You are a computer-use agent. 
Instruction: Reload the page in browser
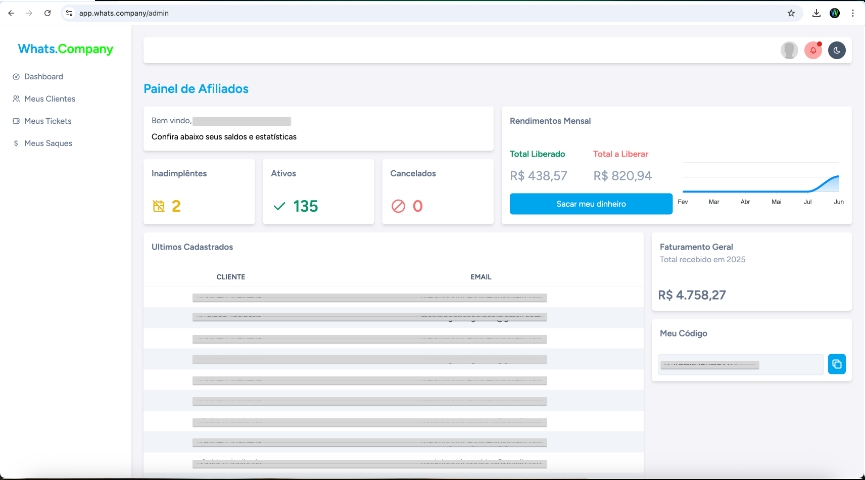click(x=47, y=13)
